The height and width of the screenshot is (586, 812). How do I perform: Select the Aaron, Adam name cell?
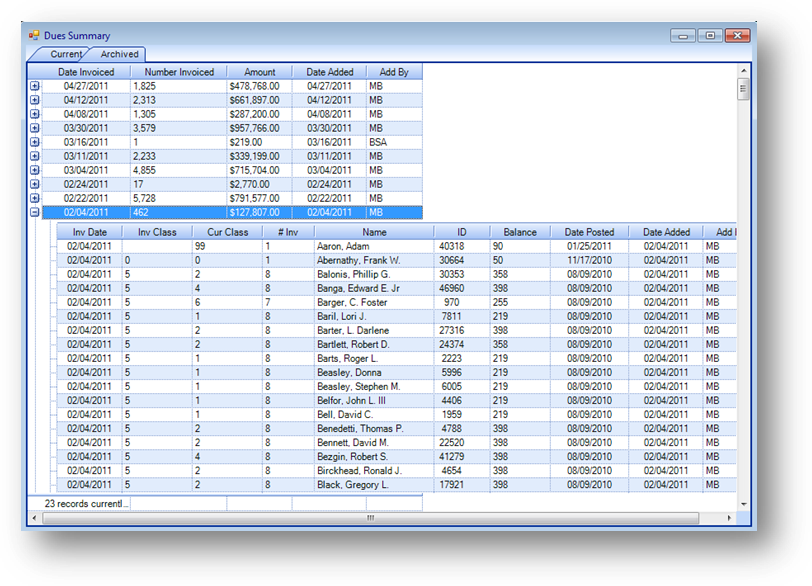point(374,246)
